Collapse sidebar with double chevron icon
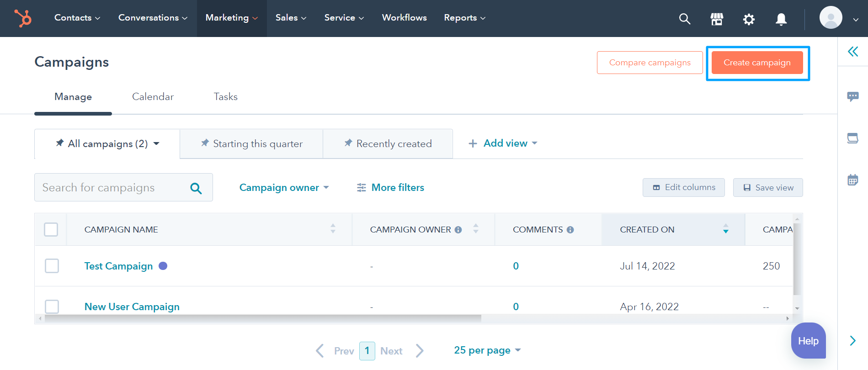 (853, 51)
